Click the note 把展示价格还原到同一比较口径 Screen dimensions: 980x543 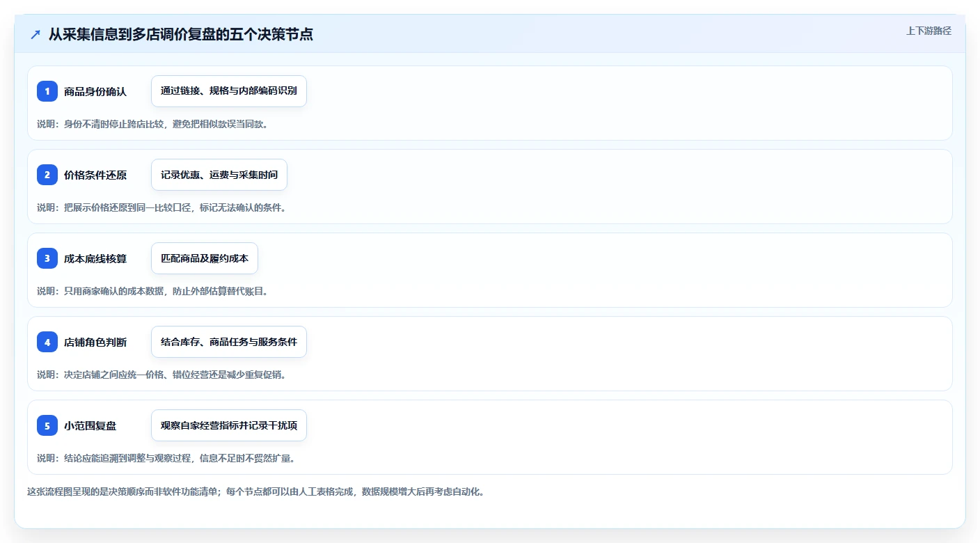tap(127, 207)
